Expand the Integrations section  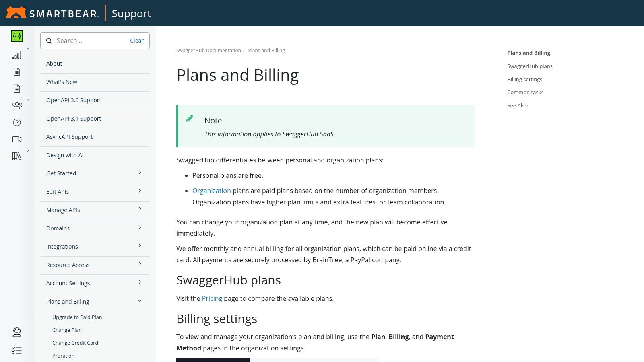[x=140, y=246]
